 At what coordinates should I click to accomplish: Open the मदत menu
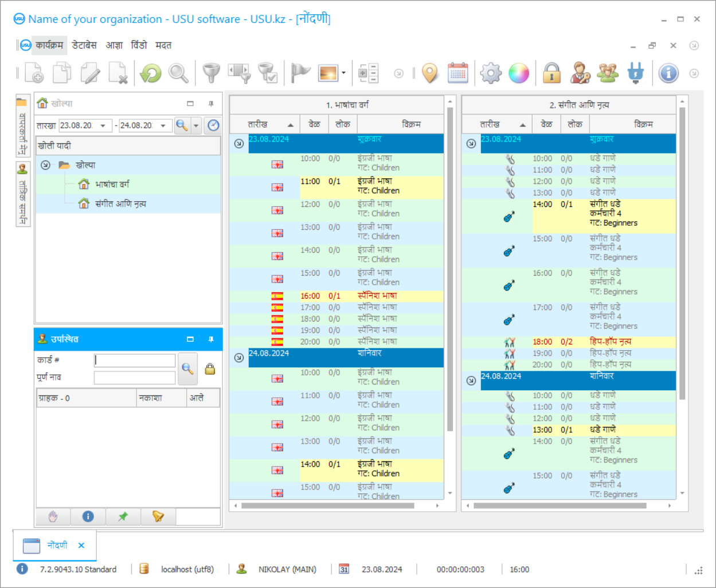pos(163,45)
